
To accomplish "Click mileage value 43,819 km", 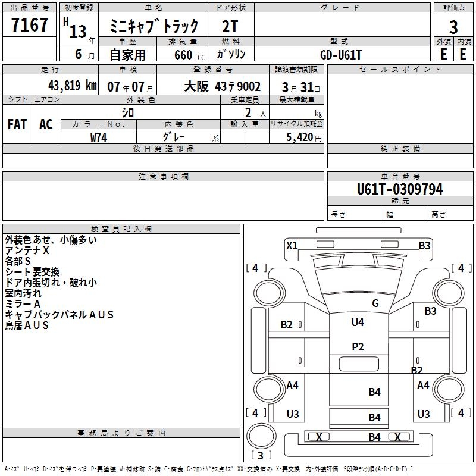I will pos(72,85).
